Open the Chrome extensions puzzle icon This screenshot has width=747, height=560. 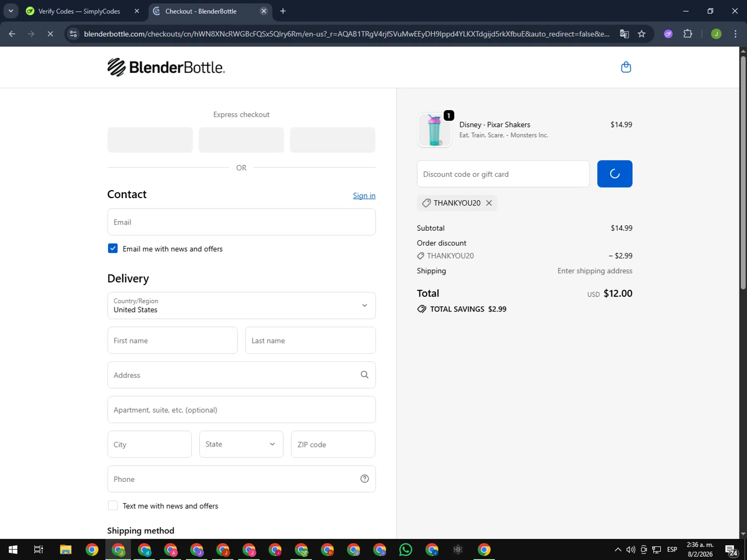(688, 34)
